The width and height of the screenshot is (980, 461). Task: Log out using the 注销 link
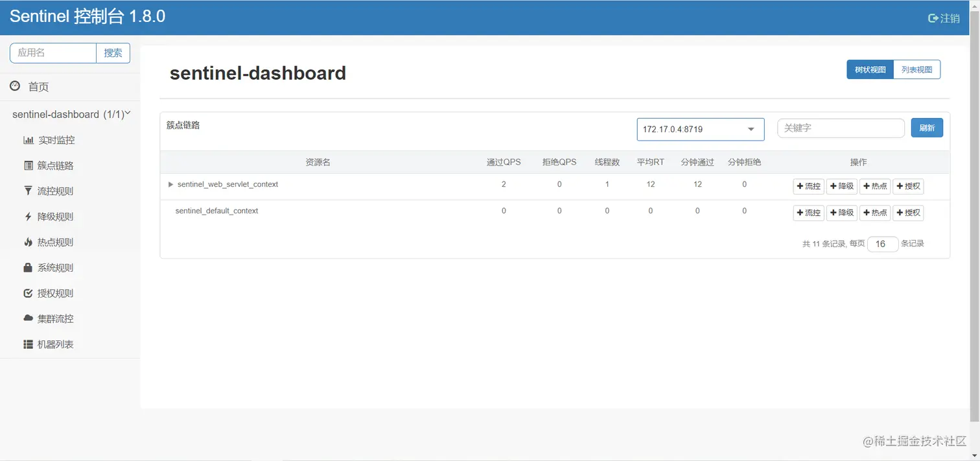(x=944, y=18)
